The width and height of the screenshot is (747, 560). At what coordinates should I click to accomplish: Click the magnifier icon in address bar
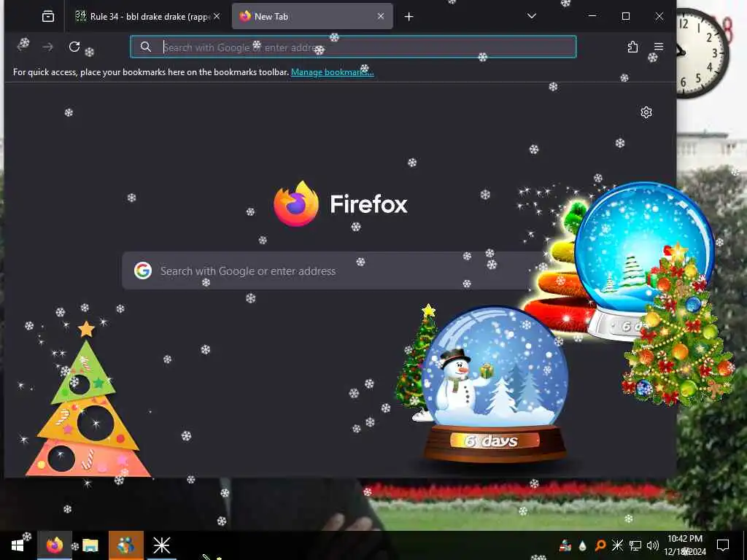tap(146, 47)
